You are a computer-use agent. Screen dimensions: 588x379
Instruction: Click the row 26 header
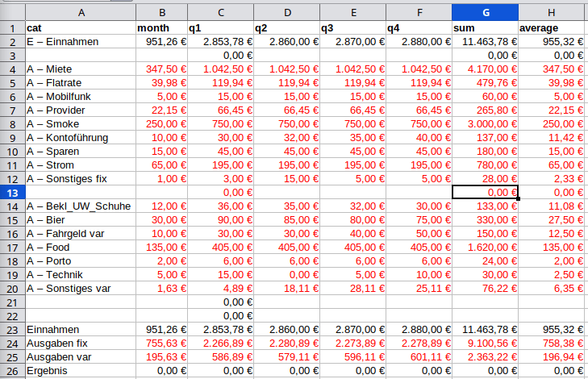(12, 370)
